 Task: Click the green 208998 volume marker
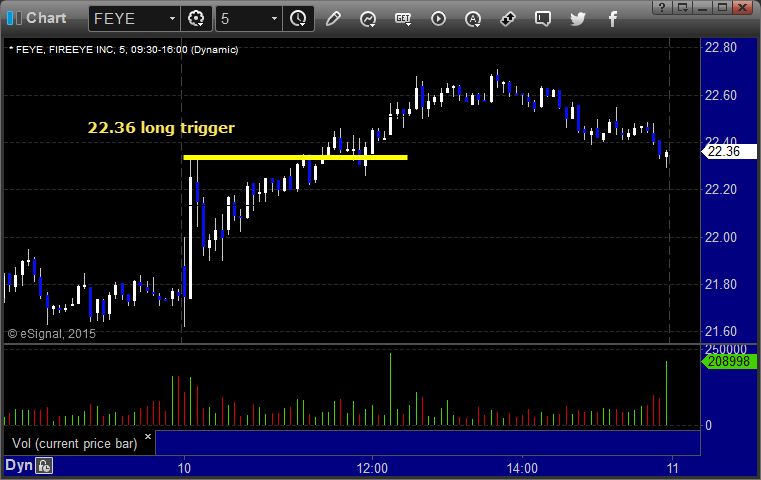pos(729,362)
